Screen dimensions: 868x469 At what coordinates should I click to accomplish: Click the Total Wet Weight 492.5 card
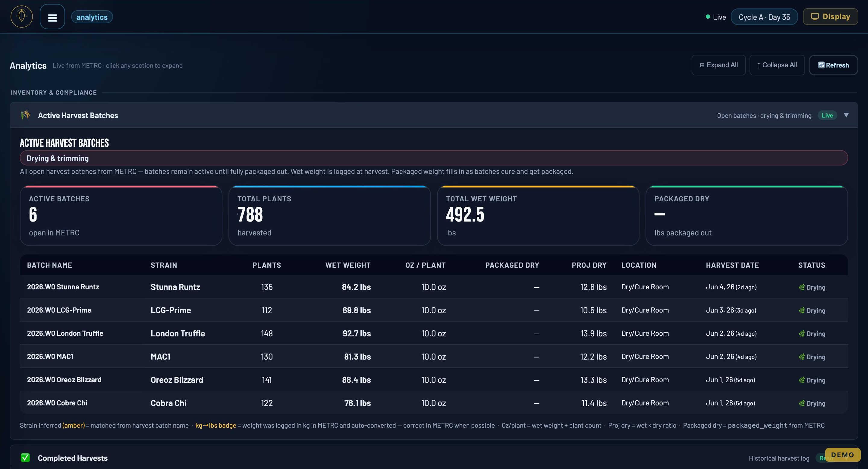pos(538,216)
